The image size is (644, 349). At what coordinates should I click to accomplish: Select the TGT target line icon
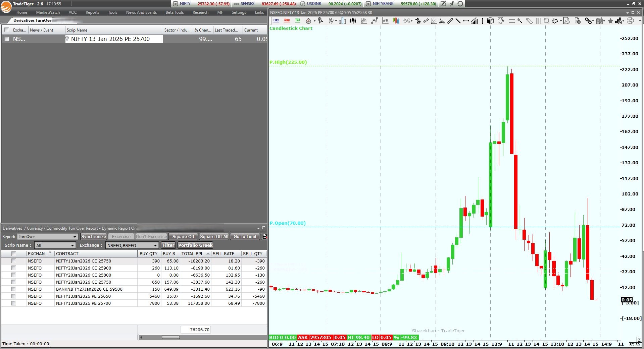(298, 21)
